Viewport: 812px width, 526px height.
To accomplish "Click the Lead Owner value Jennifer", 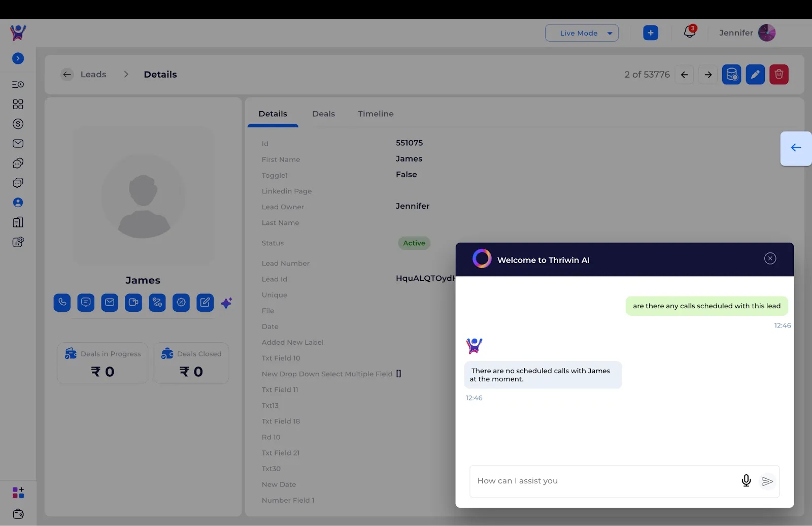I will coord(413,206).
